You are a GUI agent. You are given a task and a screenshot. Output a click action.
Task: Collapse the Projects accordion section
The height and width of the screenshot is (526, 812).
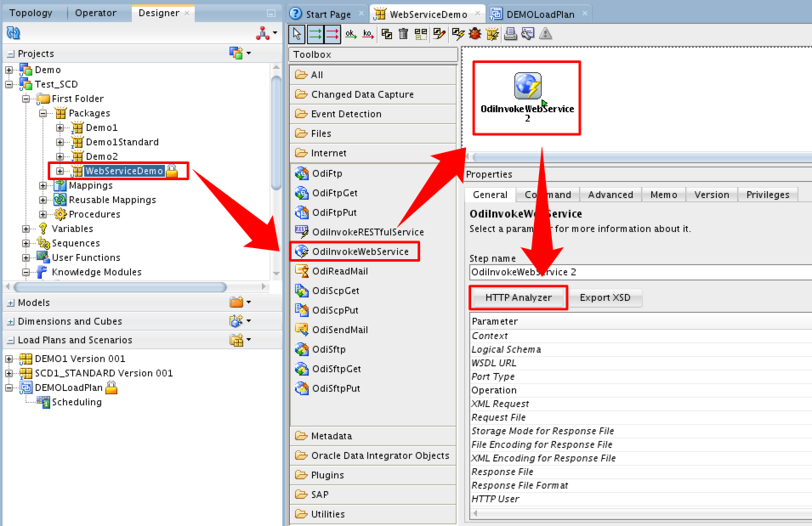(11, 54)
